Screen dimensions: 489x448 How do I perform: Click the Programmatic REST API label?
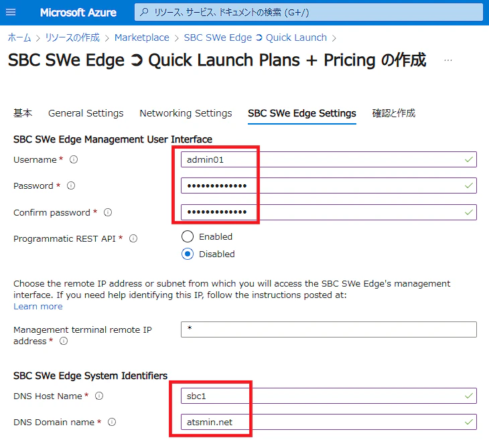point(64,239)
